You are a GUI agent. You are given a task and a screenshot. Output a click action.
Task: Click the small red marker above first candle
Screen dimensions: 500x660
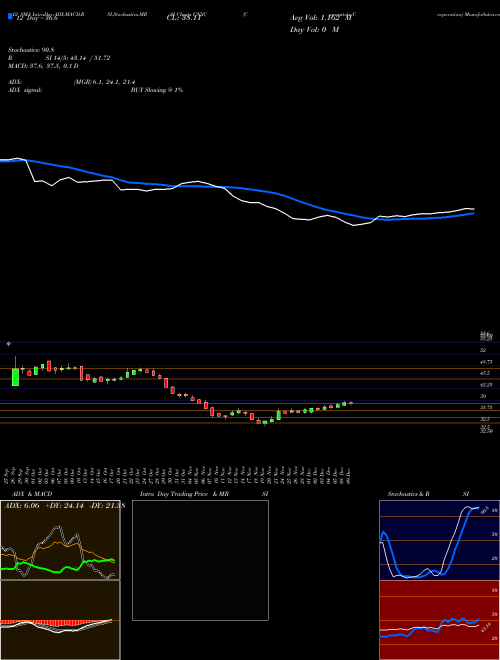pos(9,344)
